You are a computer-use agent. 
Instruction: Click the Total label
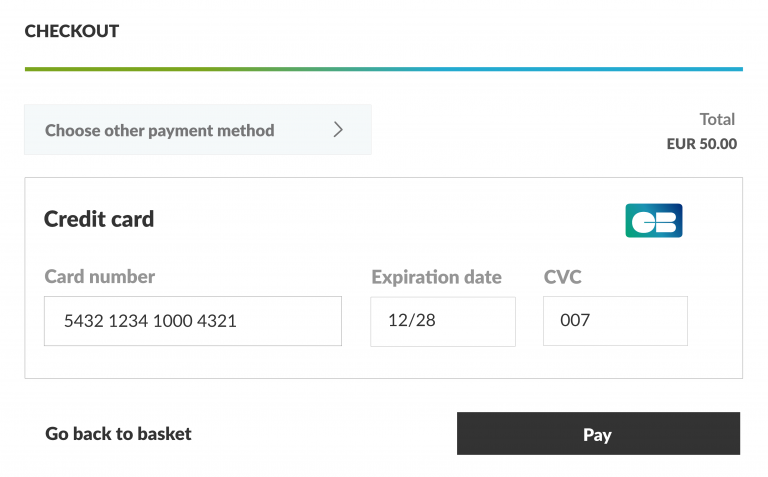717,119
